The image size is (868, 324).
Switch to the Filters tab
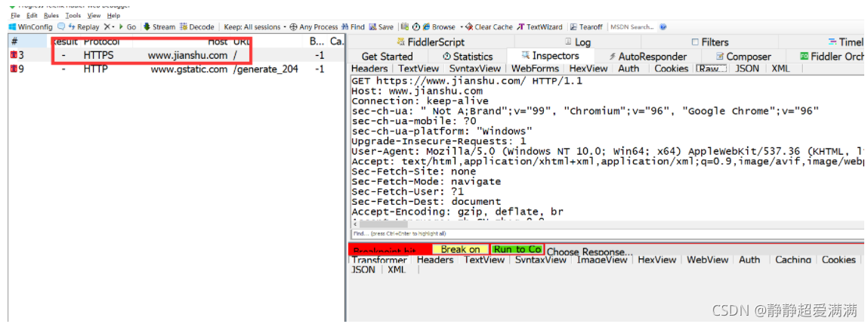click(x=710, y=42)
